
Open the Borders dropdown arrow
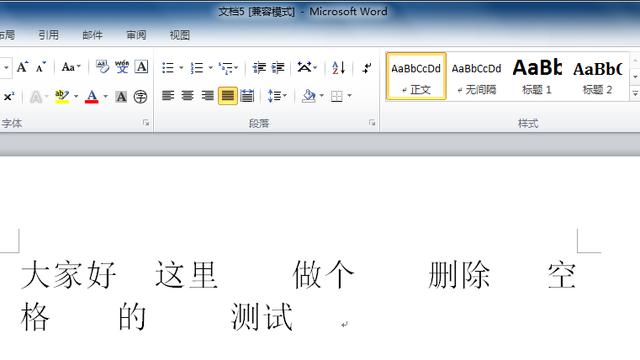coord(349,96)
